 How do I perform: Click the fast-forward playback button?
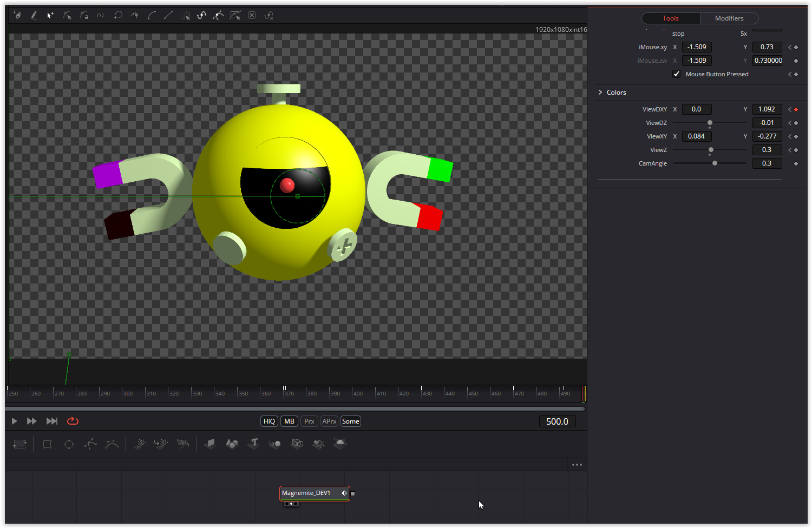click(x=32, y=421)
